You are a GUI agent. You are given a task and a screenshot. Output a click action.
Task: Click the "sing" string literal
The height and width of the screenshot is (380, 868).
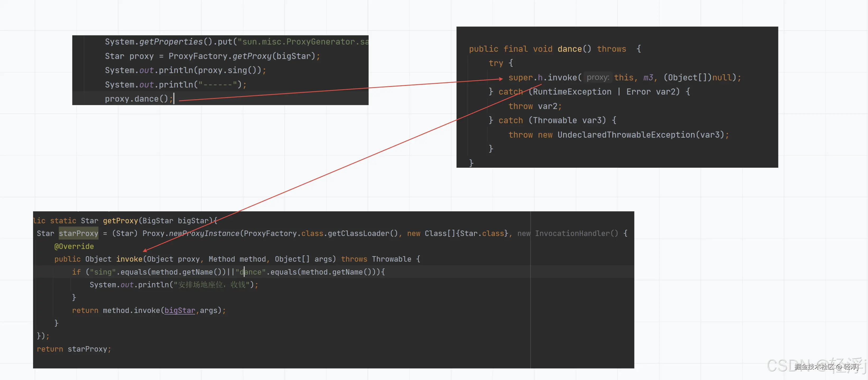pos(103,272)
